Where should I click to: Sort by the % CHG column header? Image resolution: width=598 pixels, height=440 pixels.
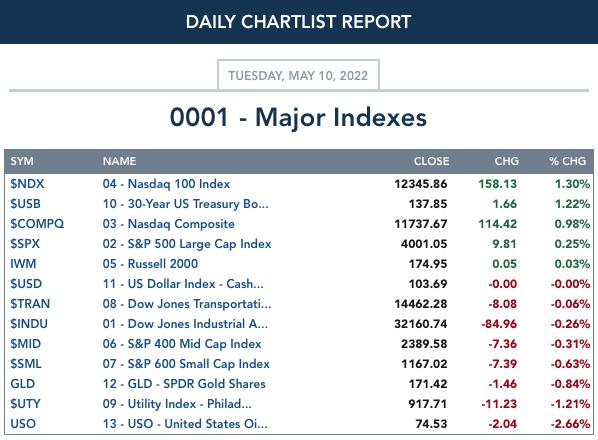coord(567,161)
